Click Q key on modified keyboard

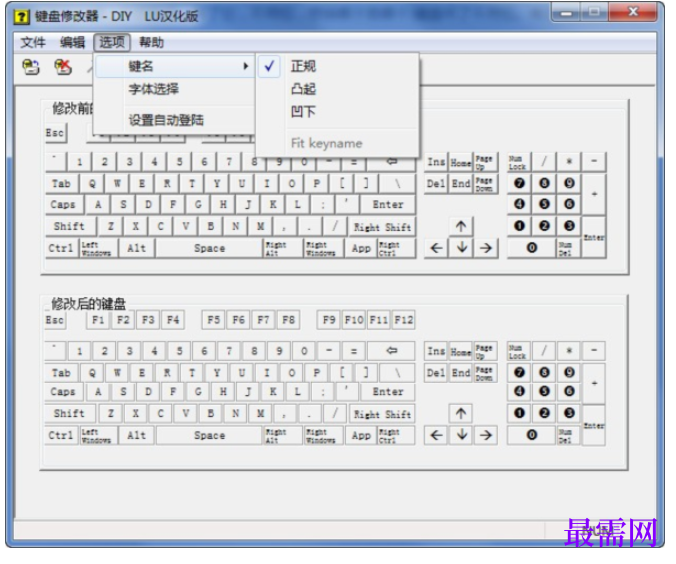pyautogui.click(x=92, y=373)
